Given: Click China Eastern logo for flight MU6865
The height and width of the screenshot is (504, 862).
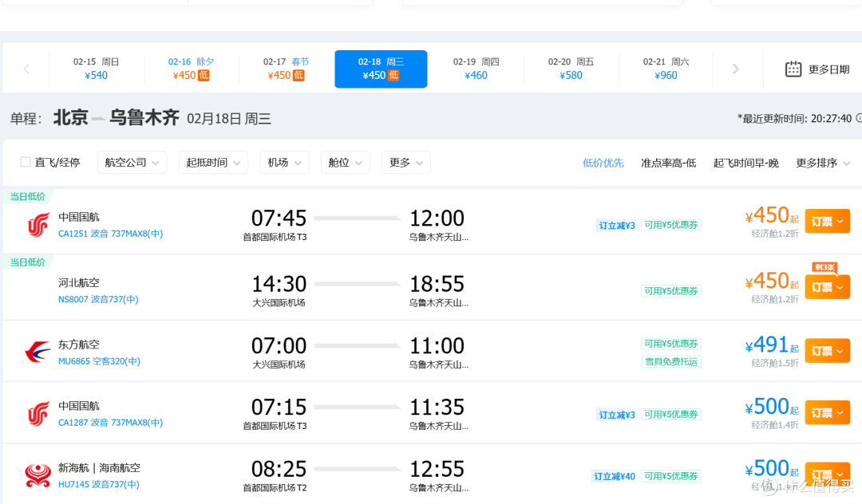Looking at the screenshot, I should pyautogui.click(x=38, y=352).
